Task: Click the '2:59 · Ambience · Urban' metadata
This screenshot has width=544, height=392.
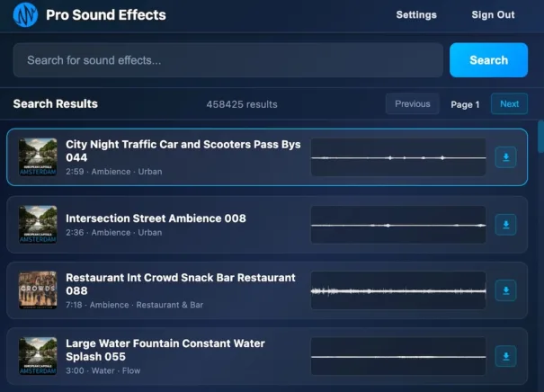Action: point(114,172)
